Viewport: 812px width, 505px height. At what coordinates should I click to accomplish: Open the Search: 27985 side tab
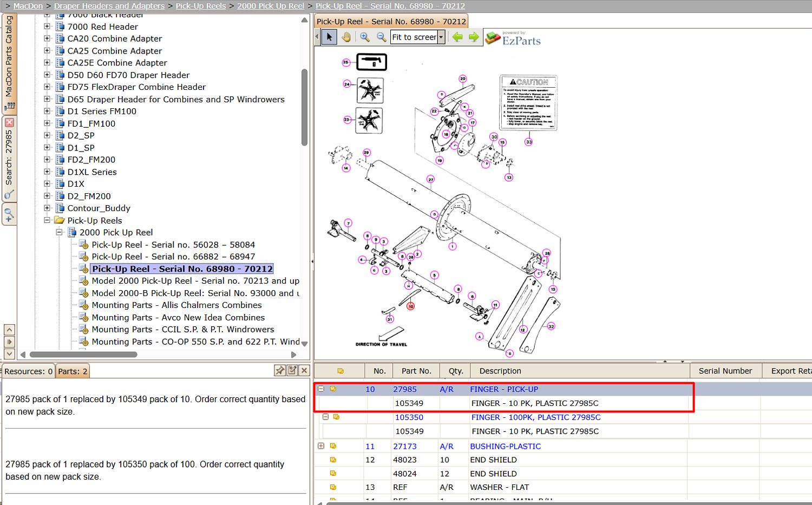(x=9, y=159)
